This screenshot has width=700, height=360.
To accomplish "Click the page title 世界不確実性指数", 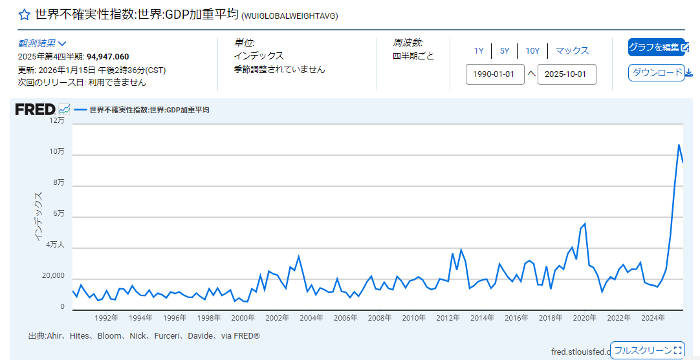I will click(137, 14).
